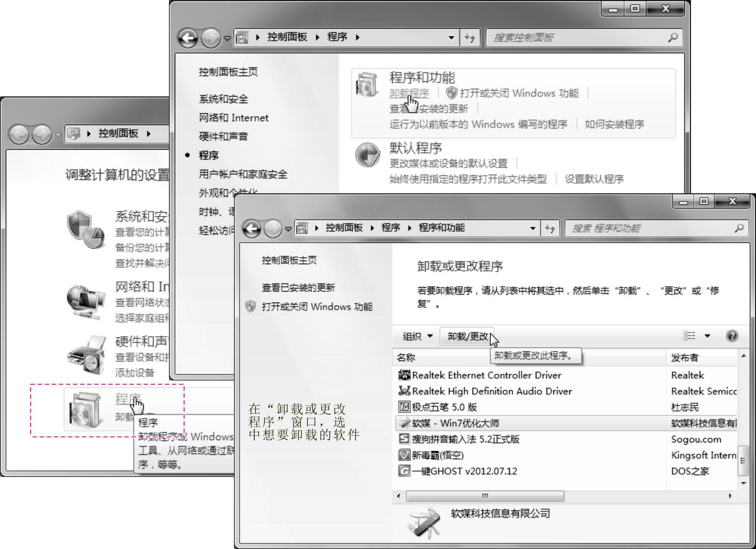Click the 卸载程序 link
The image size is (756, 549).
(x=409, y=93)
